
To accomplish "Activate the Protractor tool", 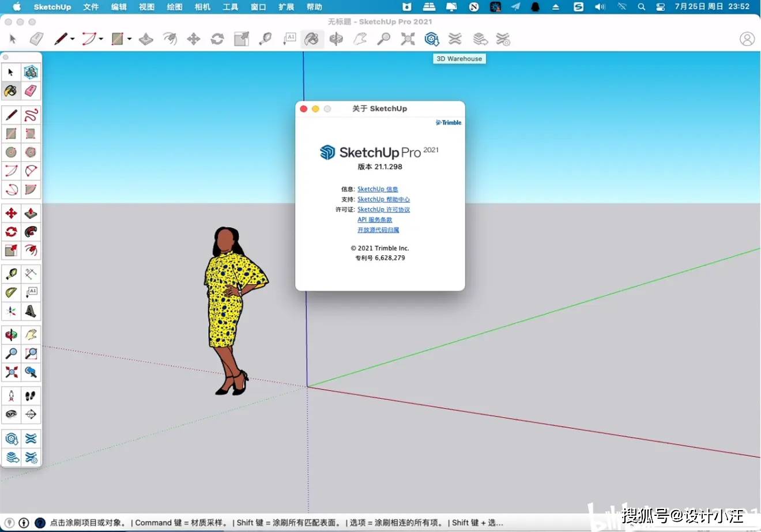I will [x=11, y=293].
